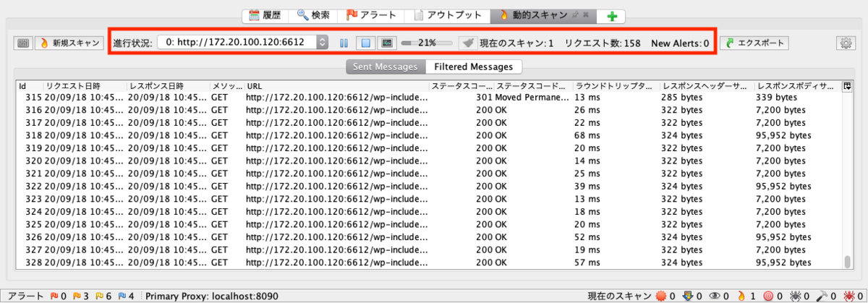Select message row with Id 318

428,135
